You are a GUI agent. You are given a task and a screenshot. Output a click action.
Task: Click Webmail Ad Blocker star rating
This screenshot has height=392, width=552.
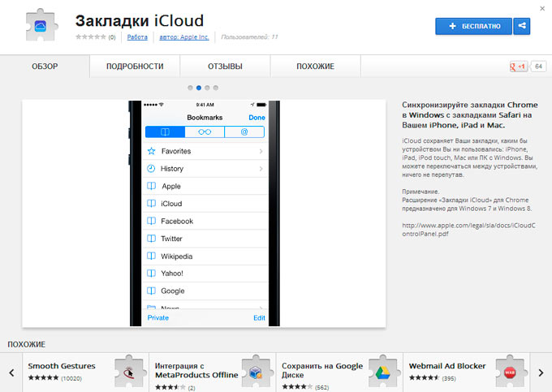pyautogui.click(x=425, y=378)
